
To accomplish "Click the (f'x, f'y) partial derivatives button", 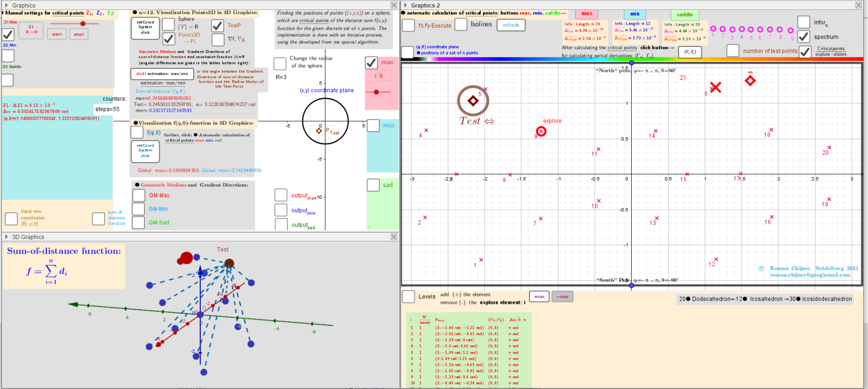I will (x=690, y=52).
